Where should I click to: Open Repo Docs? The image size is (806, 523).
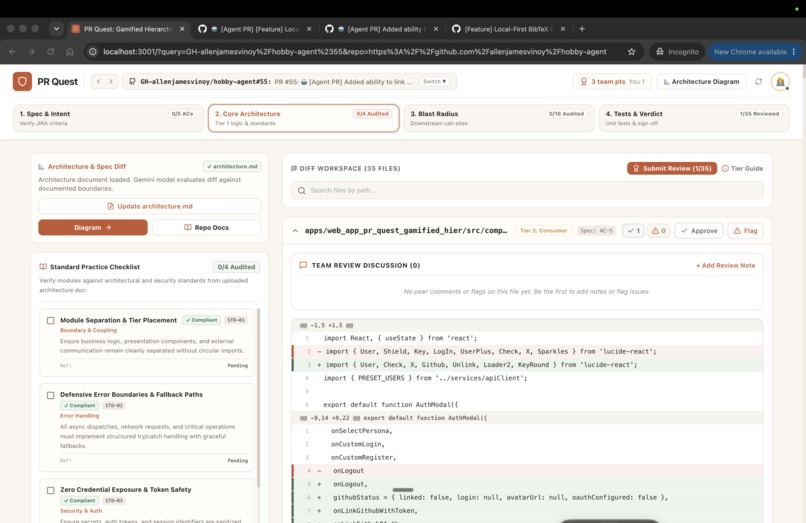206,227
